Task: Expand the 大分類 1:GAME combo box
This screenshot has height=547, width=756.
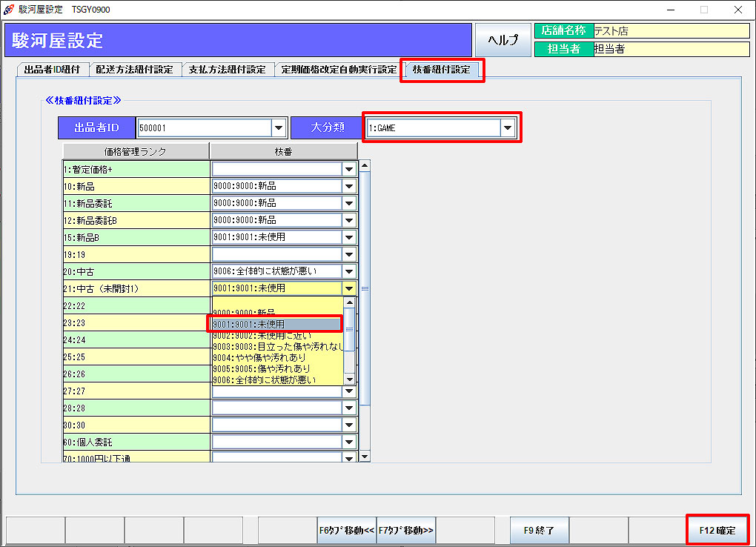Action: [507, 128]
